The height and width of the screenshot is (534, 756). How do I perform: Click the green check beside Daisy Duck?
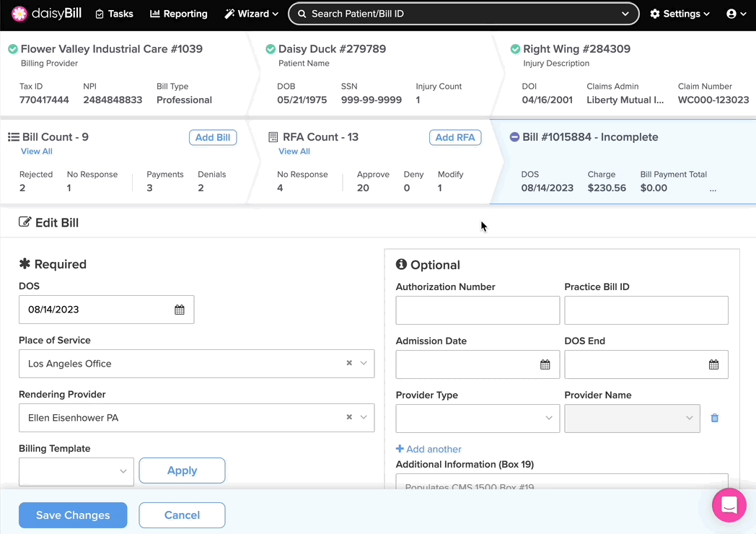(x=271, y=49)
